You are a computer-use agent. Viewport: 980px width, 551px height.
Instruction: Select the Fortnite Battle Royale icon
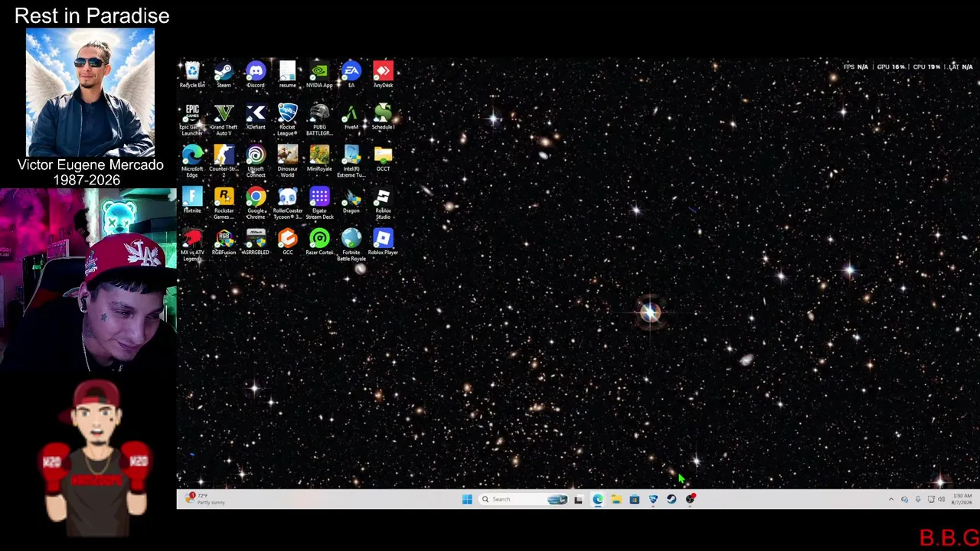tap(351, 246)
